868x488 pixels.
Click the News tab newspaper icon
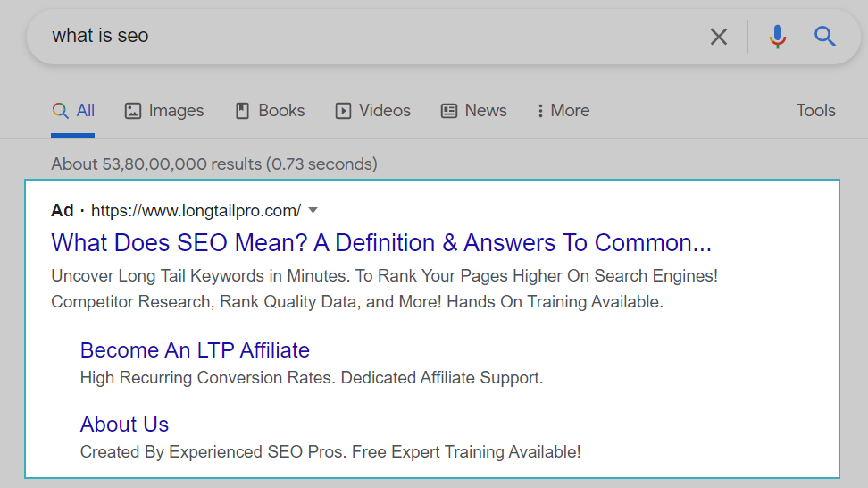449,111
